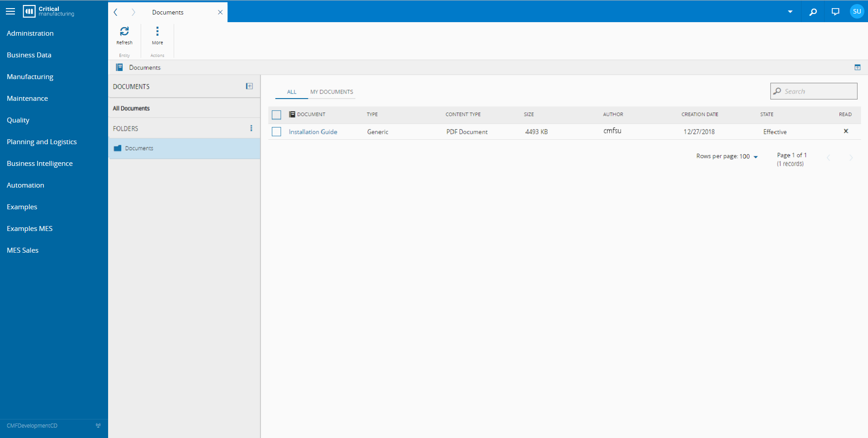The image size is (868, 438).
Task: Open the SU user avatar menu
Action: click(857, 12)
